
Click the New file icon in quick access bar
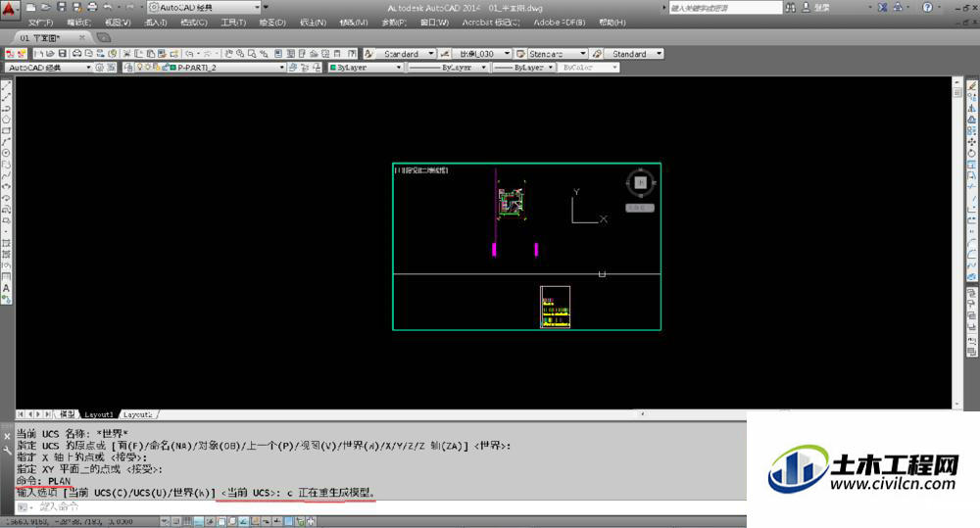coord(30,8)
